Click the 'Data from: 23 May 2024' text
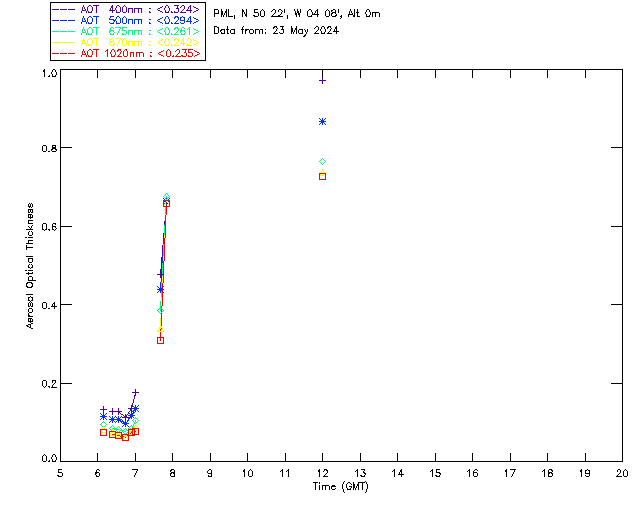Image resolution: width=640 pixels, height=512 pixels. (x=276, y=31)
